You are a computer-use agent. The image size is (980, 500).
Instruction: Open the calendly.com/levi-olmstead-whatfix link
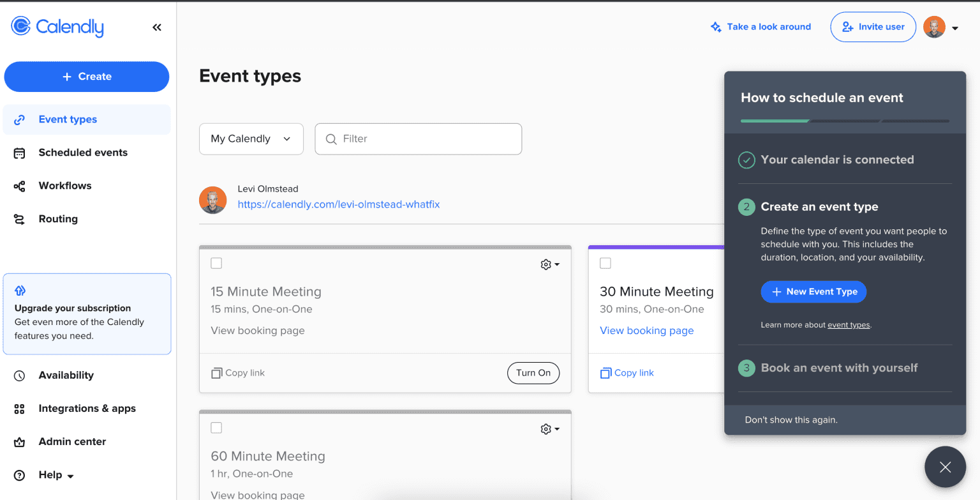coord(339,205)
